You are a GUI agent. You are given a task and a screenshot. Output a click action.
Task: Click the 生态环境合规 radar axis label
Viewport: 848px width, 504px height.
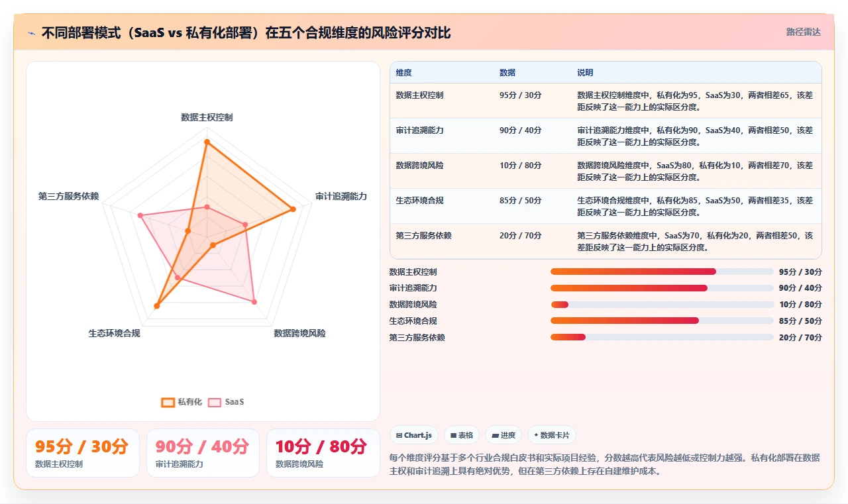pos(115,333)
